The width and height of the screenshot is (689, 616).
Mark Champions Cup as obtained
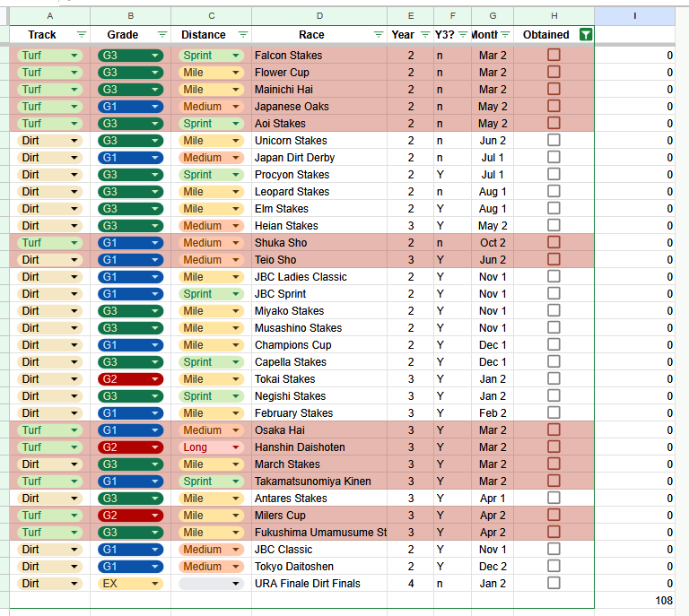[554, 344]
